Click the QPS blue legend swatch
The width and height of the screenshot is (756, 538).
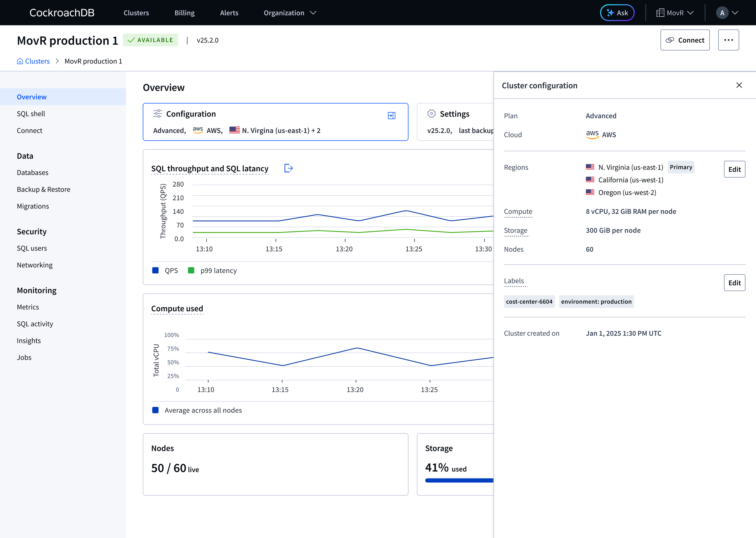point(155,270)
